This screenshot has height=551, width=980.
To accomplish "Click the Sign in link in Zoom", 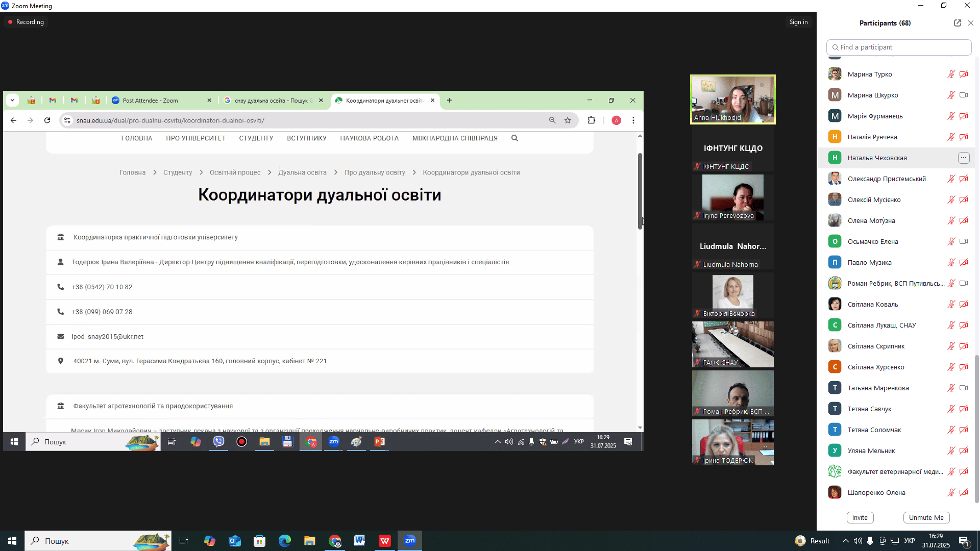I will [798, 22].
